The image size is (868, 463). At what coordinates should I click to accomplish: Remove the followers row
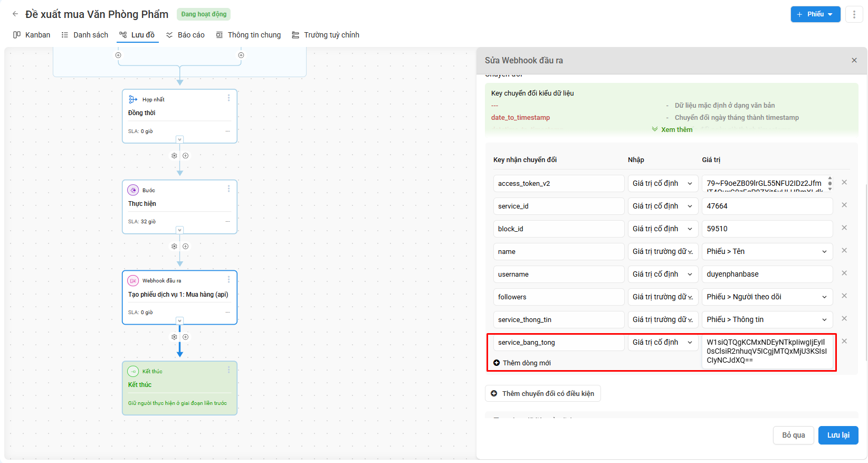click(844, 296)
